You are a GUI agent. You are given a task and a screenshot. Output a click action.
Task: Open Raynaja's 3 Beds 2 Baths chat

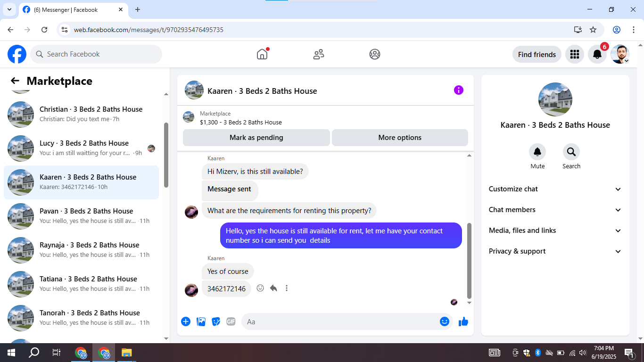[81, 250]
